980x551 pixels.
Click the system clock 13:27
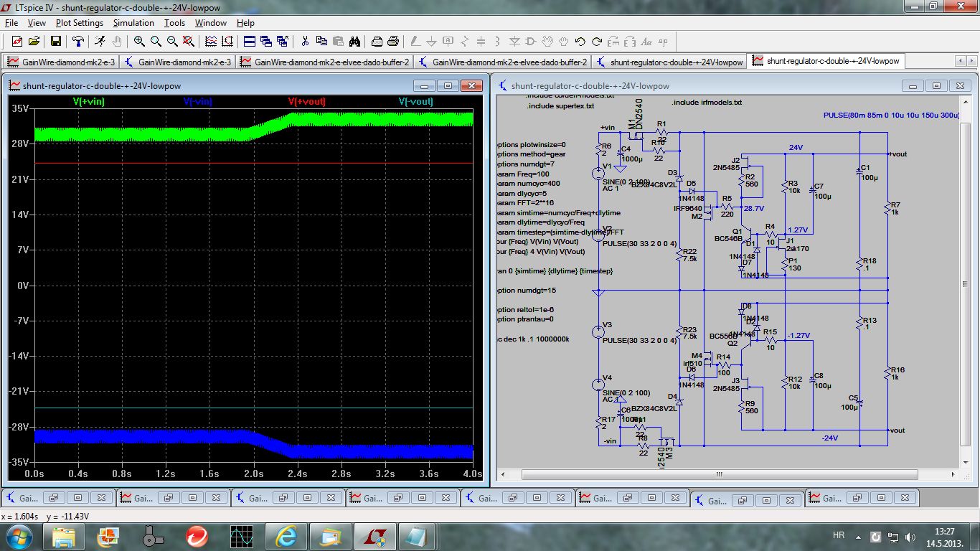(945, 532)
